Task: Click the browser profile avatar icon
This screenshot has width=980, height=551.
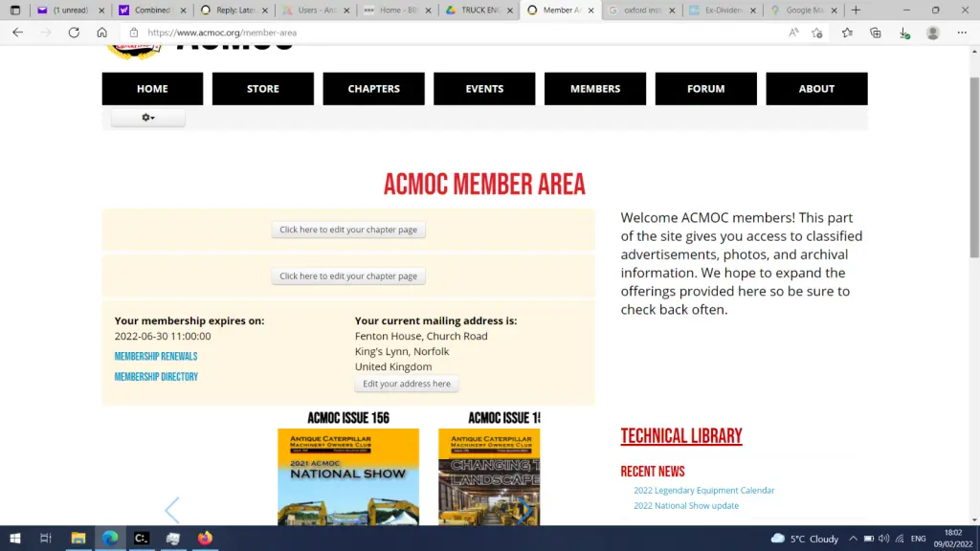Action: 933,33
